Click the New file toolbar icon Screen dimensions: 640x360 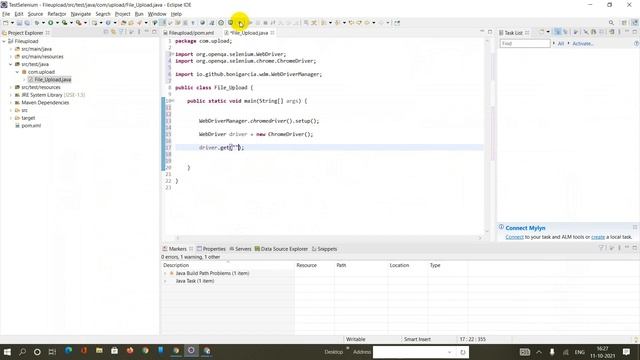coord(6,23)
